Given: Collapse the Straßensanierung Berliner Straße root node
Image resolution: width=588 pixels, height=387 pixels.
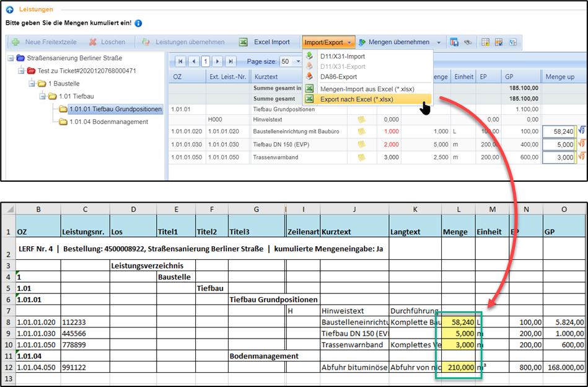Looking at the screenshot, I should tap(11, 58).
